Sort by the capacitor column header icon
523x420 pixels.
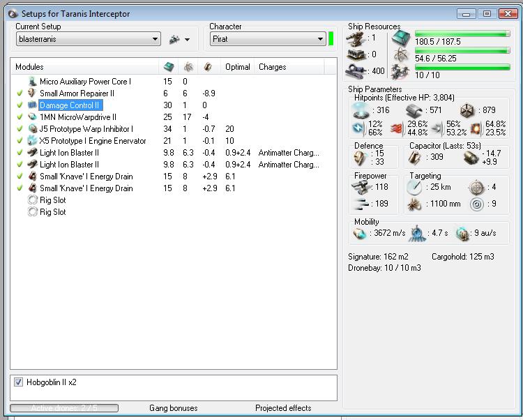[x=208, y=67]
